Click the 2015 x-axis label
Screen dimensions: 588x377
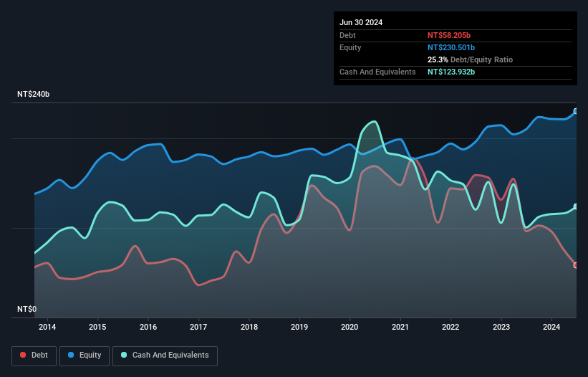click(97, 327)
